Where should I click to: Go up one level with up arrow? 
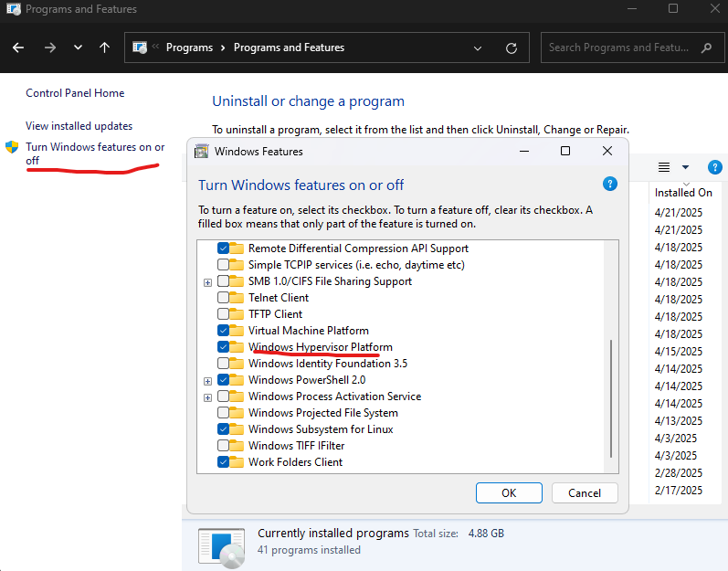(104, 48)
